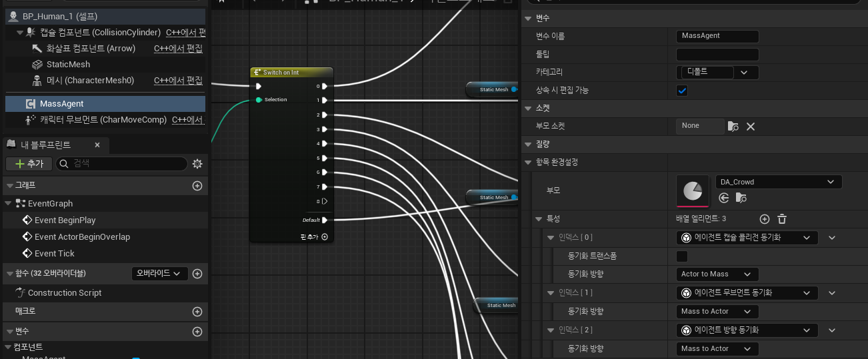This screenshot has height=359, width=868.
Task: Click 핀 추가 on Switch node
Action: tap(314, 236)
